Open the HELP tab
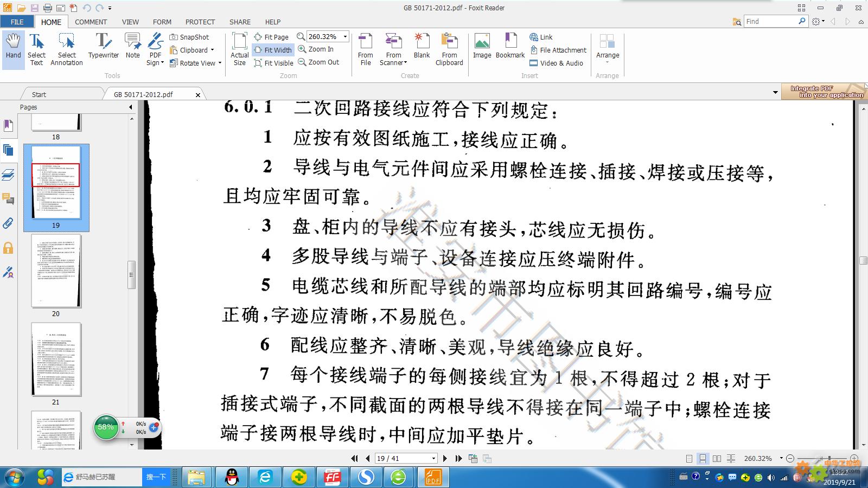Screen dimensions: 868x488 (273, 22)
